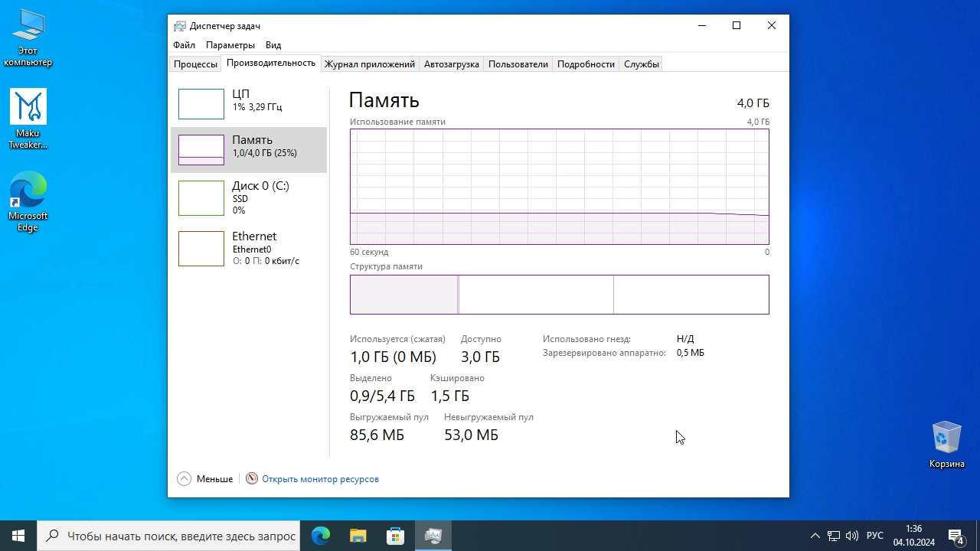Image resolution: width=980 pixels, height=551 pixels.
Task: Maximize the Task Manager window
Action: [x=737, y=25]
